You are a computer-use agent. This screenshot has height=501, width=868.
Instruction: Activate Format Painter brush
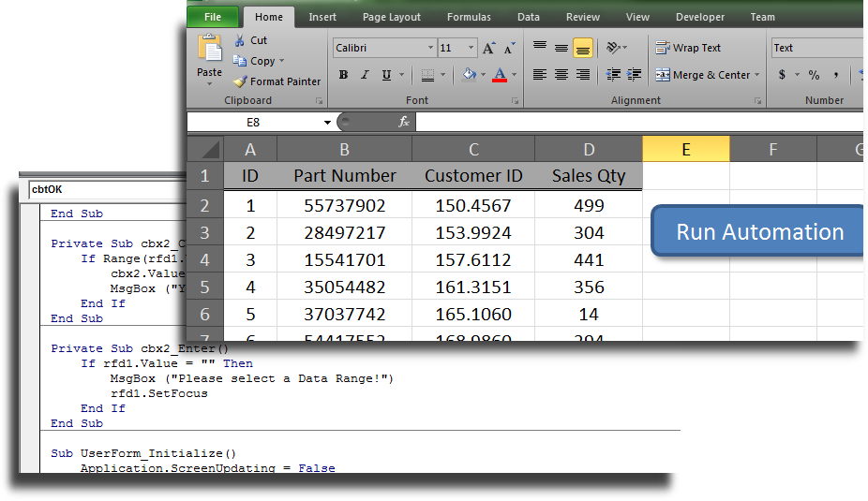[x=240, y=81]
